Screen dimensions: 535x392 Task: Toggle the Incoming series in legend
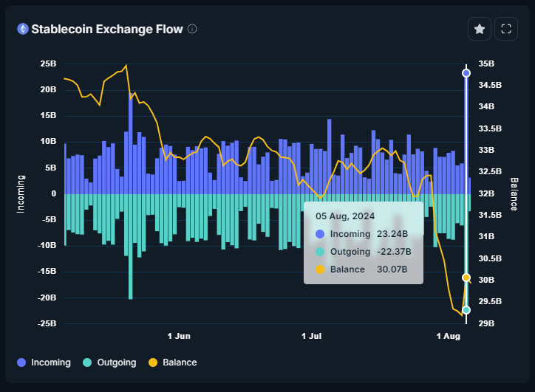point(44,362)
